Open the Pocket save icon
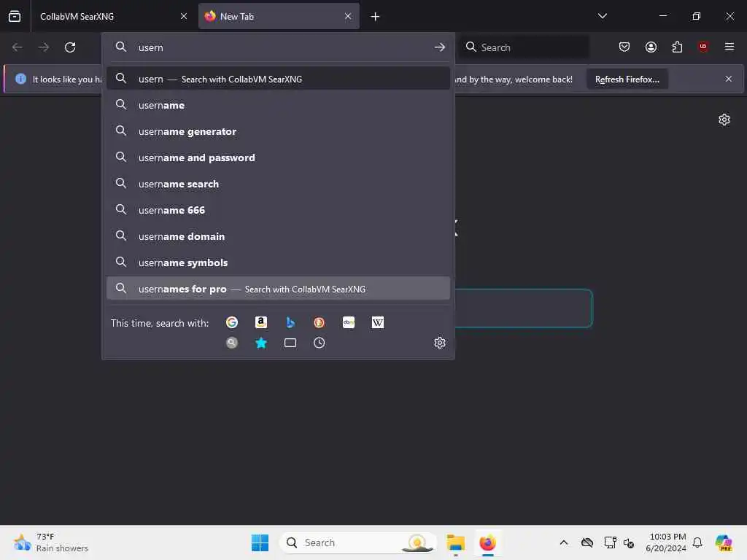747x560 pixels. (624, 47)
